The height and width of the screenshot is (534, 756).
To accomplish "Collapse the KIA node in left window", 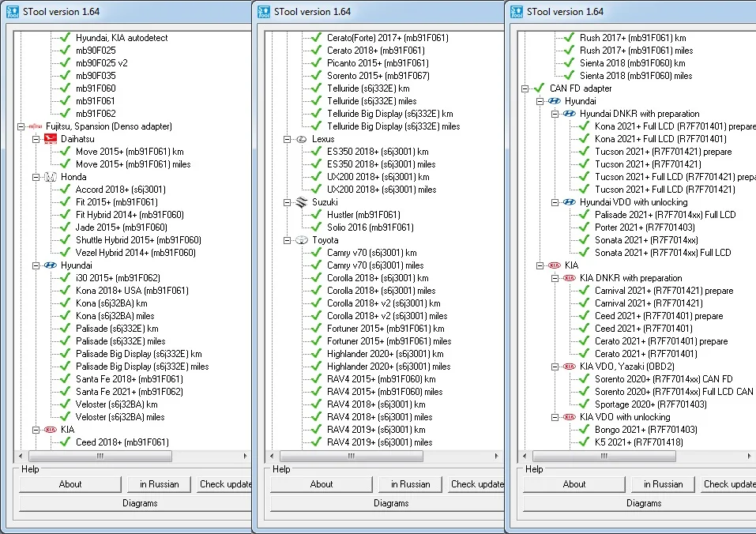I will [36, 430].
